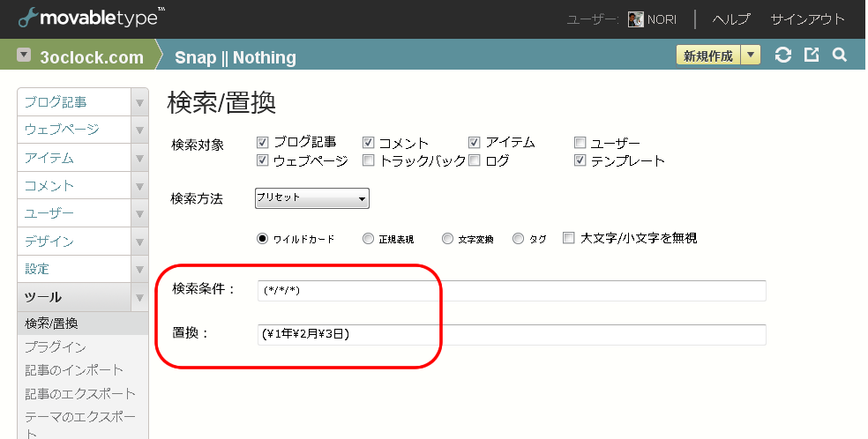The image size is (868, 439).
Task: Open the 3oclock.com site selector arrow
Action: click(x=23, y=55)
